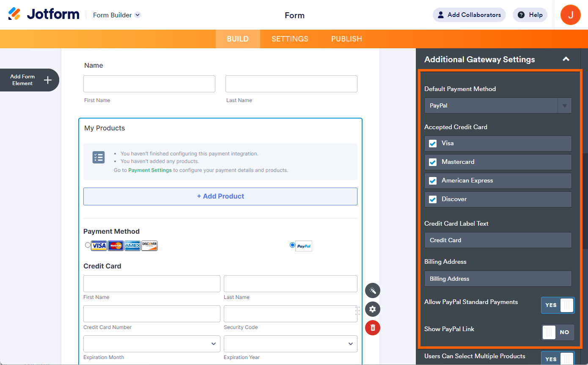588x365 pixels.
Task: Click the PayPal logo in Payment Method
Action: pos(304,246)
